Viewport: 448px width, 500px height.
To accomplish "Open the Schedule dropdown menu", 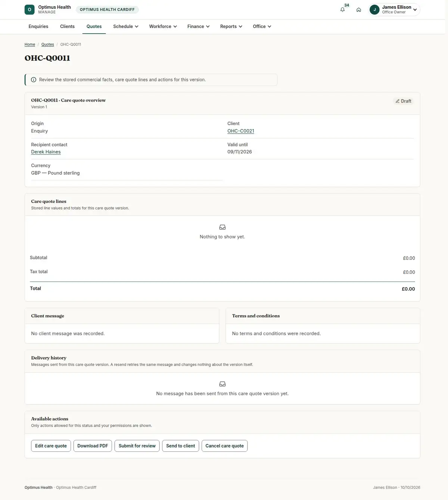I will click(126, 27).
